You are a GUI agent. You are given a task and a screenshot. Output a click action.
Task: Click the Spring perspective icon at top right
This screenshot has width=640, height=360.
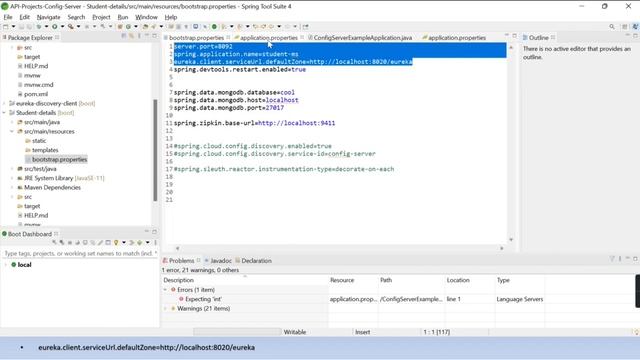636,27
